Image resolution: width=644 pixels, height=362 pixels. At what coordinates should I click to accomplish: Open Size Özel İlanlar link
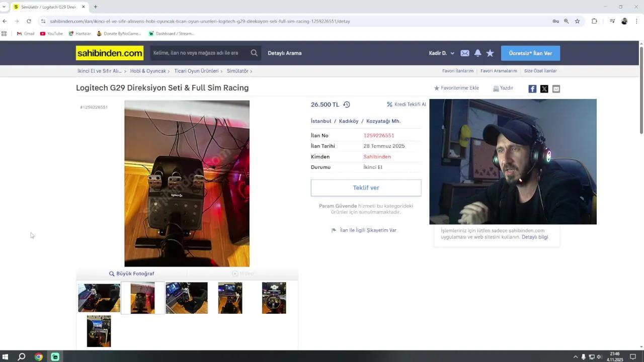540,71
